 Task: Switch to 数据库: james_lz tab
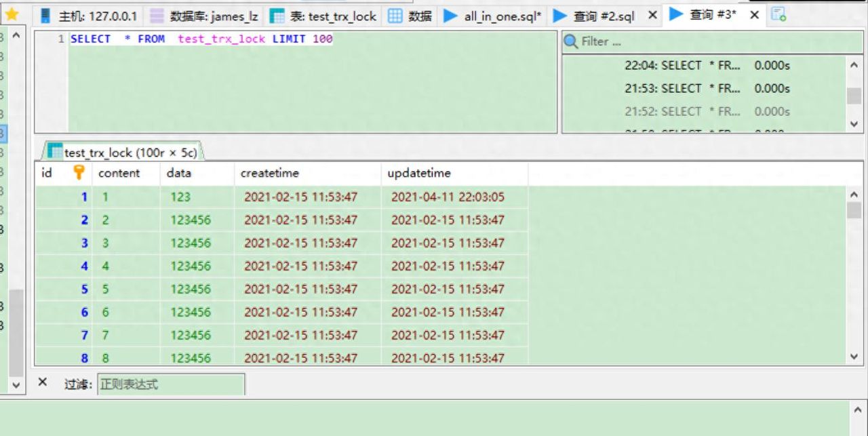(205, 16)
